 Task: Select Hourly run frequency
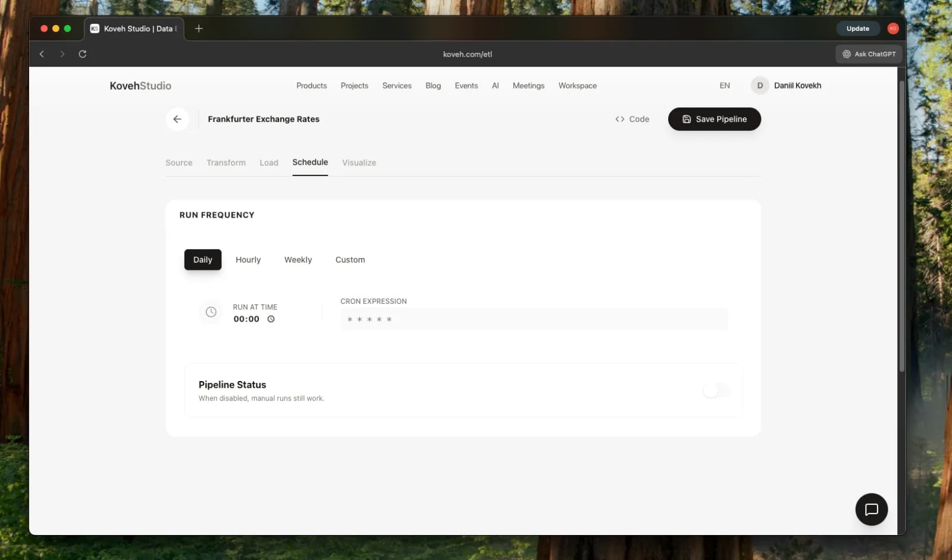(248, 260)
